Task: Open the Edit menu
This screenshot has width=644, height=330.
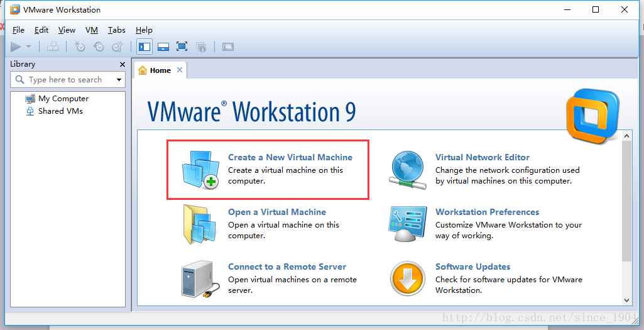Action: [x=41, y=30]
